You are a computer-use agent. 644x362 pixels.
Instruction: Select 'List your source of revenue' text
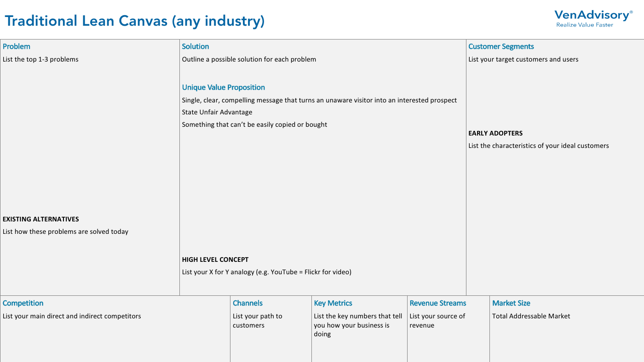(437, 321)
